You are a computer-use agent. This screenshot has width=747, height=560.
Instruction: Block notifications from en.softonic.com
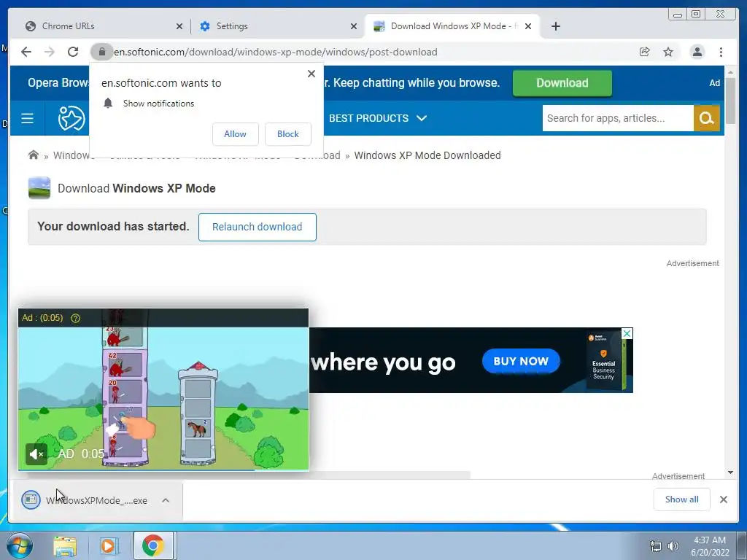(288, 134)
